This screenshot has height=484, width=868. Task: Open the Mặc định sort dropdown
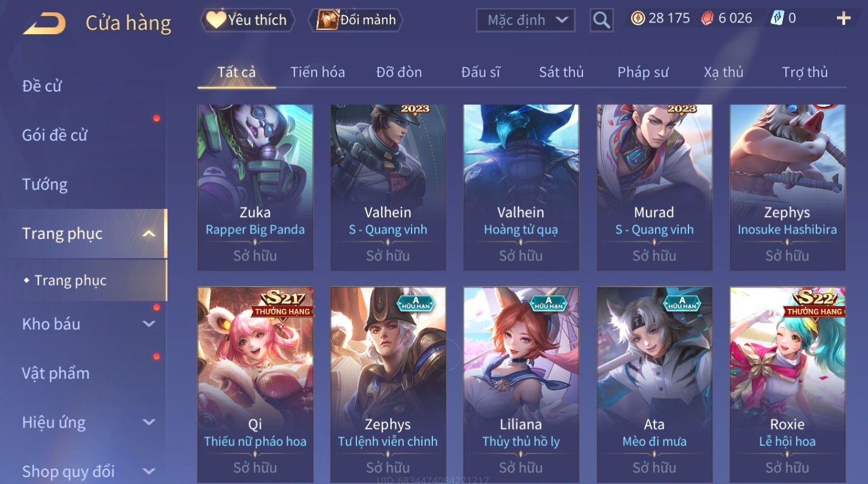526,20
